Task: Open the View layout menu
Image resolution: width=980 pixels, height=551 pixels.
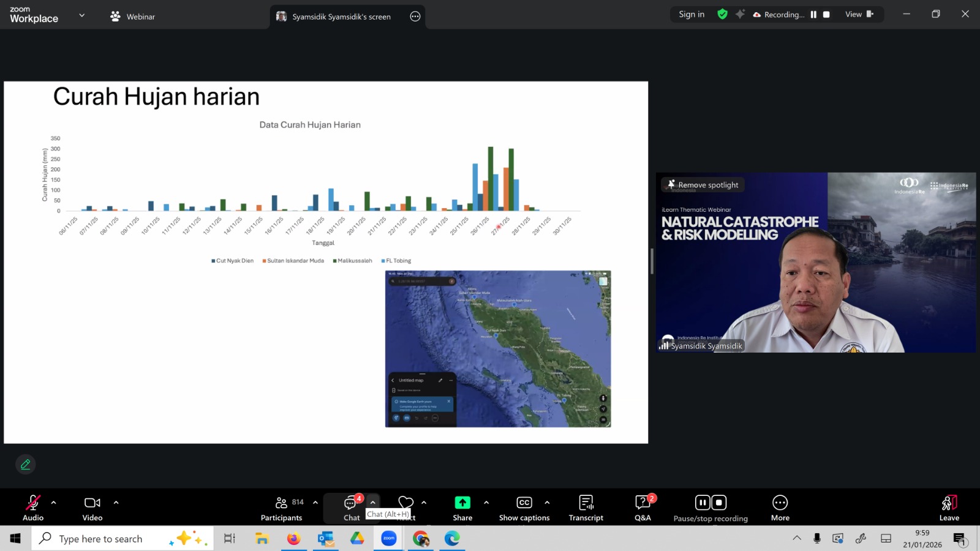Action: (x=859, y=15)
